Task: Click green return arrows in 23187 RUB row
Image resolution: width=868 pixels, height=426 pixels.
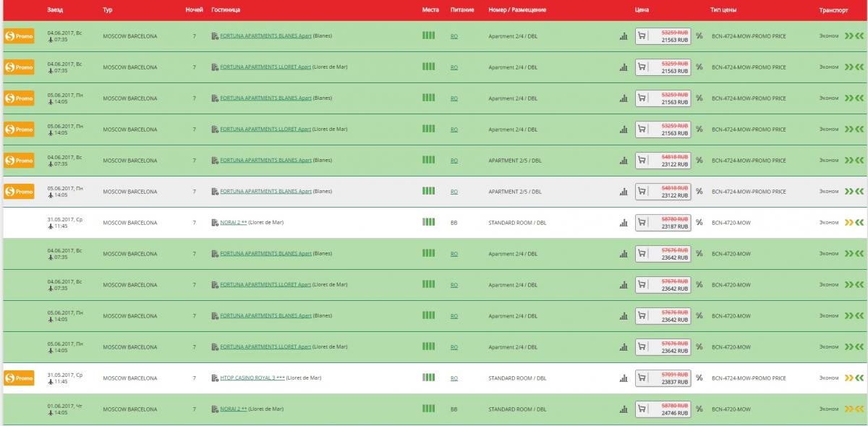Action: 859,222
